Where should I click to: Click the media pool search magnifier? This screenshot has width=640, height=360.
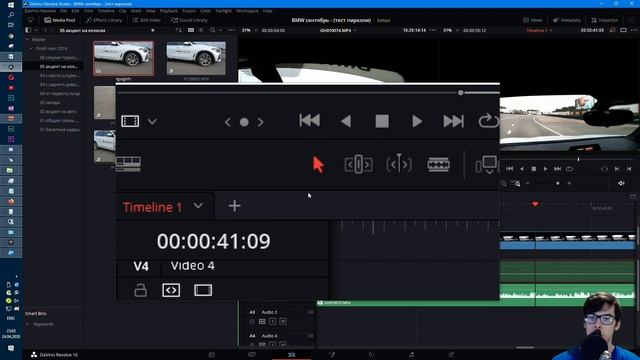tap(213, 30)
